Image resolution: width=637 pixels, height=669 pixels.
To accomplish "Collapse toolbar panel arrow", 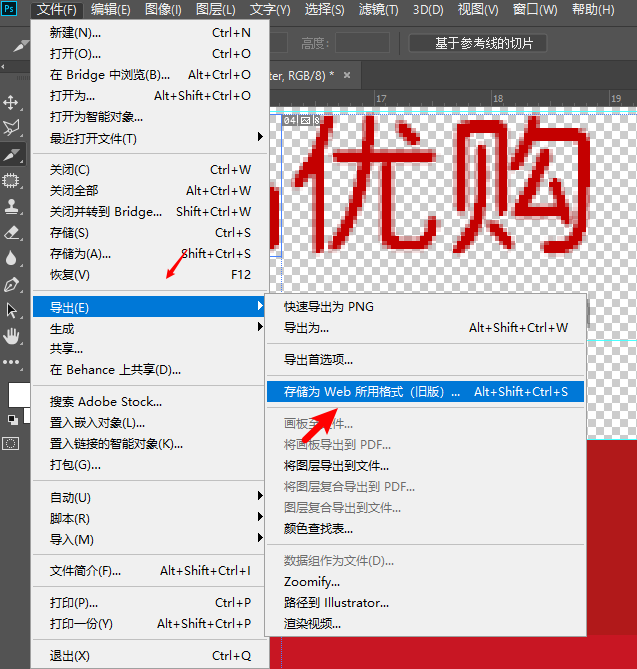I will [3, 67].
